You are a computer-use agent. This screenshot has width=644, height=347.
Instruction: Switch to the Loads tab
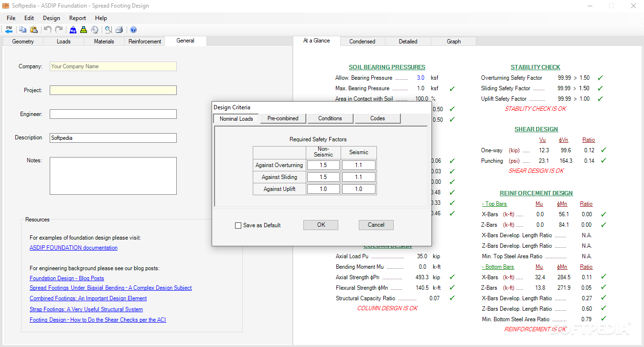click(x=64, y=42)
